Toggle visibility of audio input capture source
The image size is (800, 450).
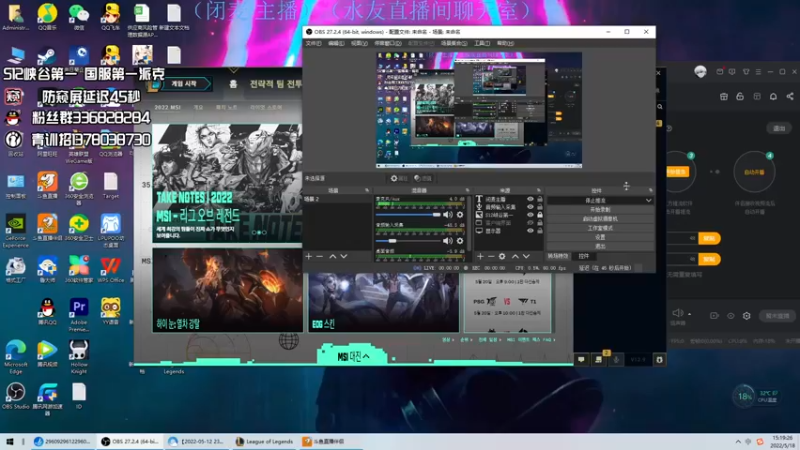(530, 207)
